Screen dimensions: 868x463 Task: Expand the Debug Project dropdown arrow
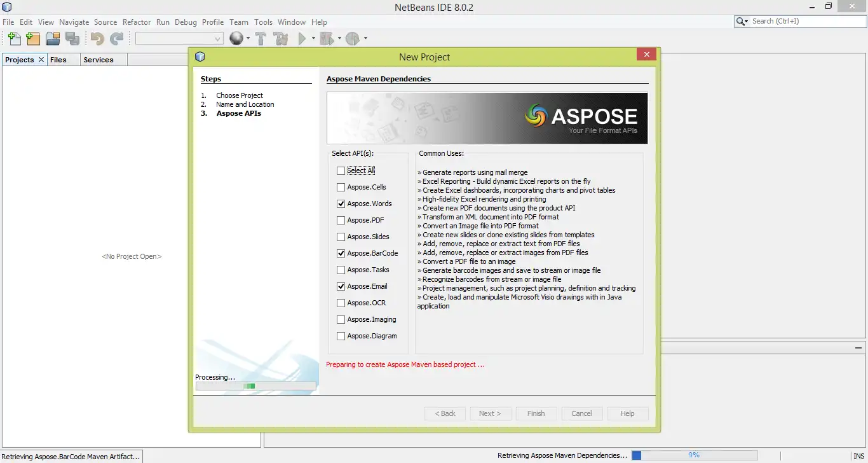[339, 39]
